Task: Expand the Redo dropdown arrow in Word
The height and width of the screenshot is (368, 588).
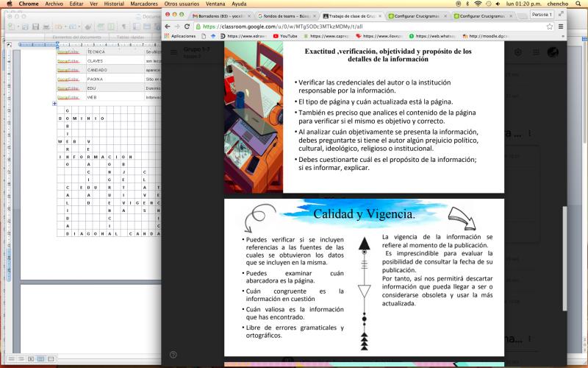Action: pyautogui.click(x=79, y=26)
